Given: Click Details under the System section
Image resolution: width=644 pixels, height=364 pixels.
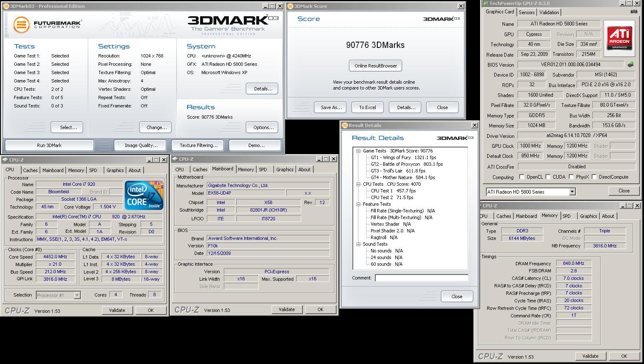Looking at the screenshot, I should coord(262,89).
